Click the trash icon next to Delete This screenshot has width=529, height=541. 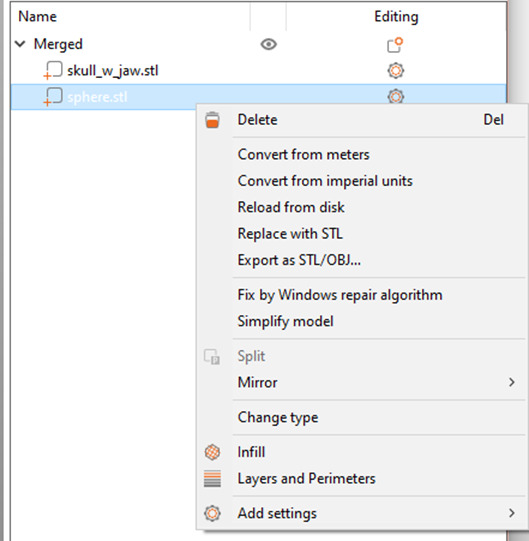pyautogui.click(x=212, y=120)
